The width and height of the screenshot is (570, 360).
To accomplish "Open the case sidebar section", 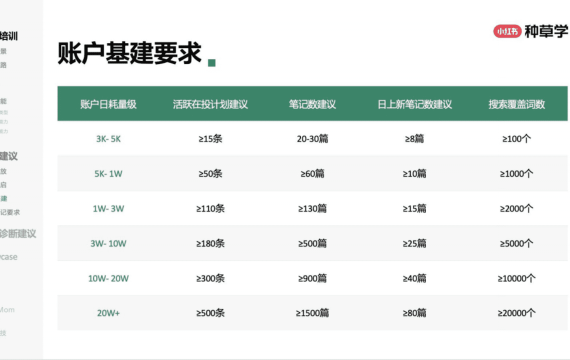I will click(x=9, y=257).
